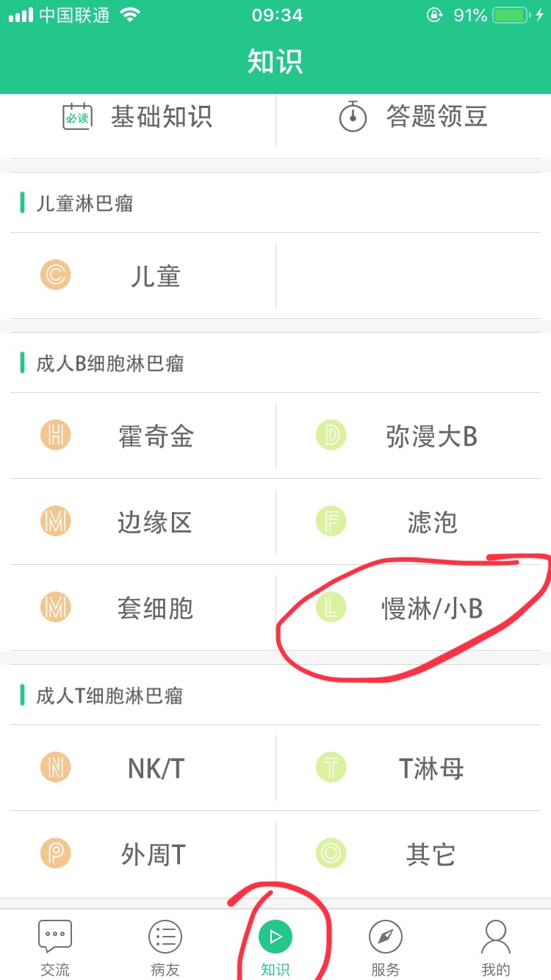551x980 pixels.
Task: Go to the 服务 compass tab
Action: pyautogui.click(x=386, y=947)
